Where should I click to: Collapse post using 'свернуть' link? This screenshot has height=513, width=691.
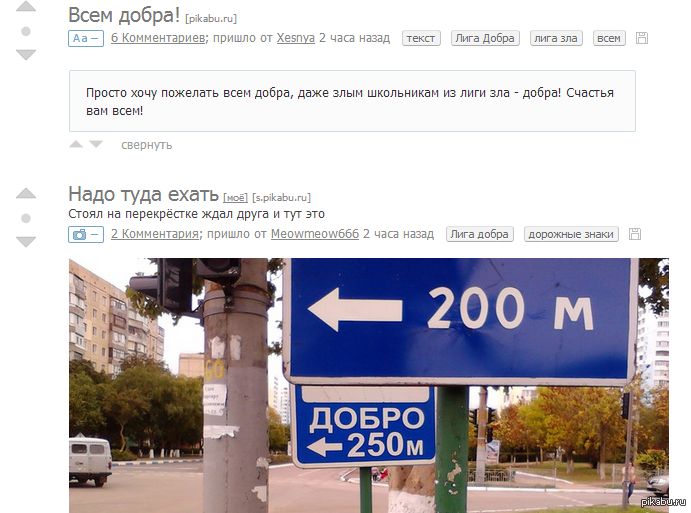point(146,145)
